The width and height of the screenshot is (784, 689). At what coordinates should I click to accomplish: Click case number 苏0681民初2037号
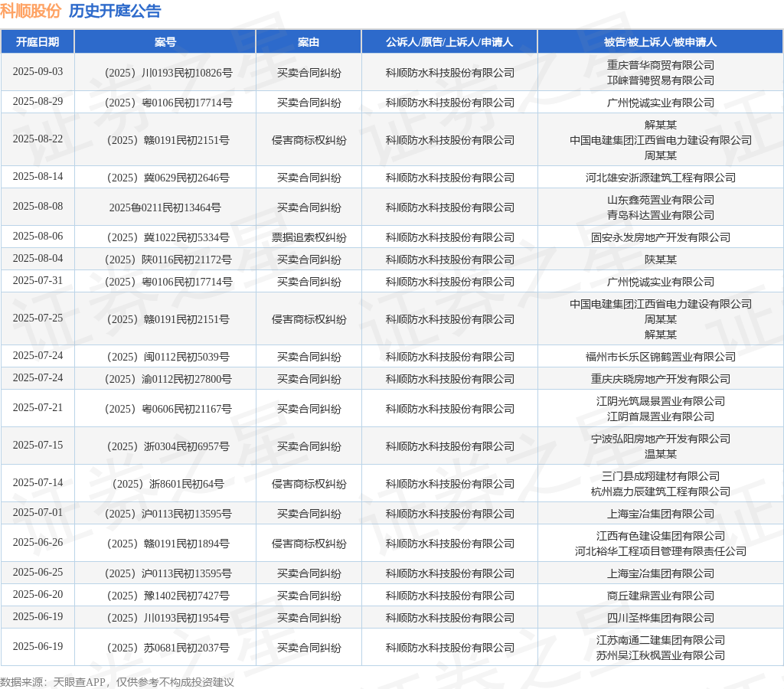pos(168,648)
